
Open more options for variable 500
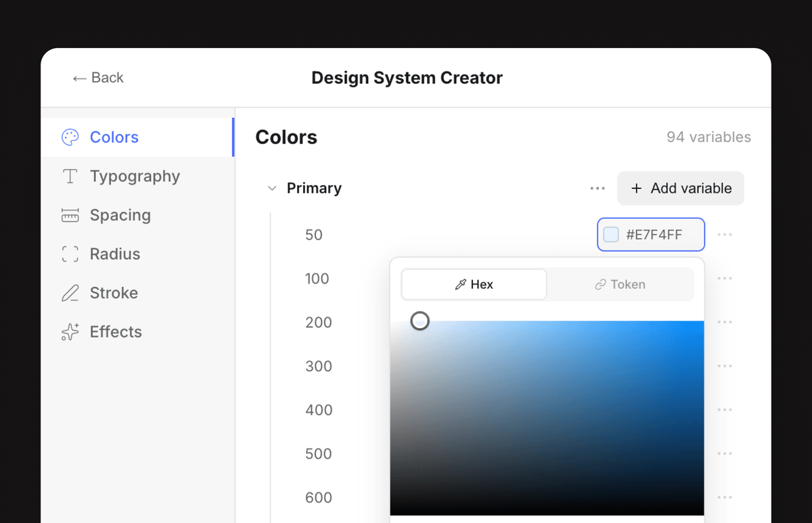pyautogui.click(x=725, y=454)
